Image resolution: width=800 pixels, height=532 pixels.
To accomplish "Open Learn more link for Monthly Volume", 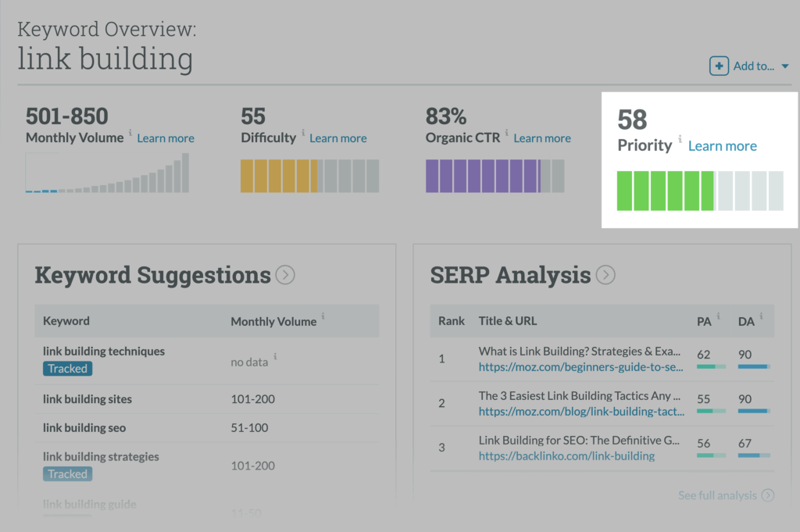I will pos(166,138).
